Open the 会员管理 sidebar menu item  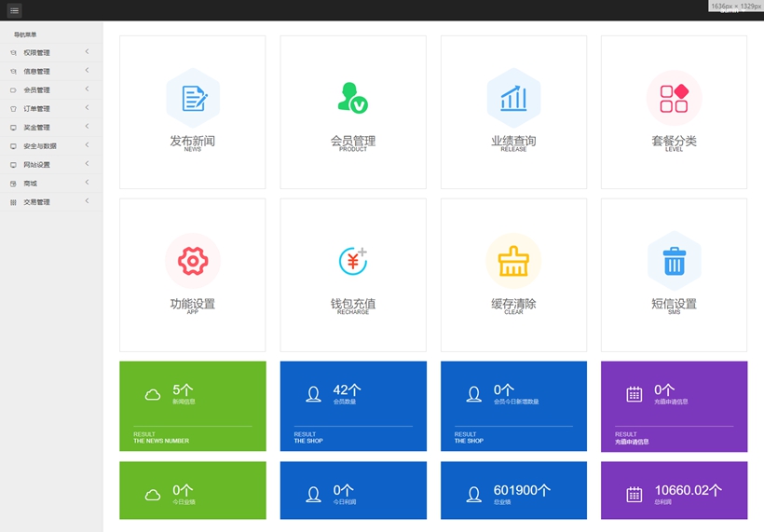37,90
